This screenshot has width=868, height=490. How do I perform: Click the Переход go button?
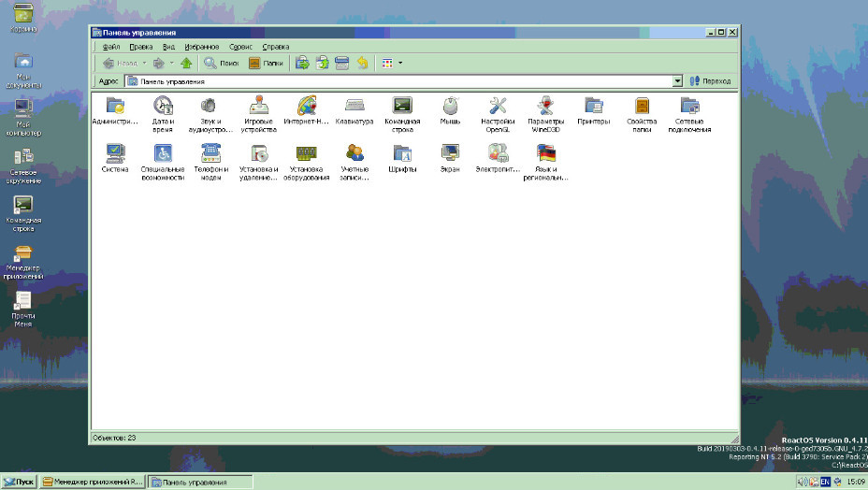(711, 81)
